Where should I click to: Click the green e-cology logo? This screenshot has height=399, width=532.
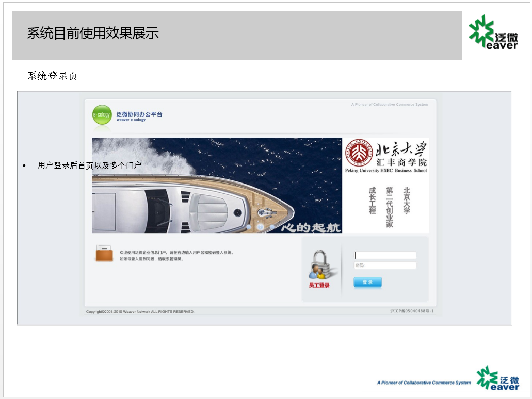(x=102, y=115)
